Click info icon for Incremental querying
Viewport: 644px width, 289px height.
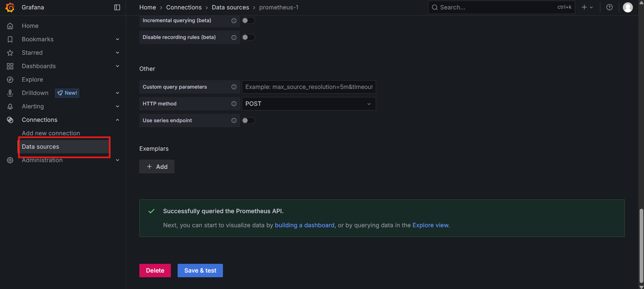coord(234,20)
